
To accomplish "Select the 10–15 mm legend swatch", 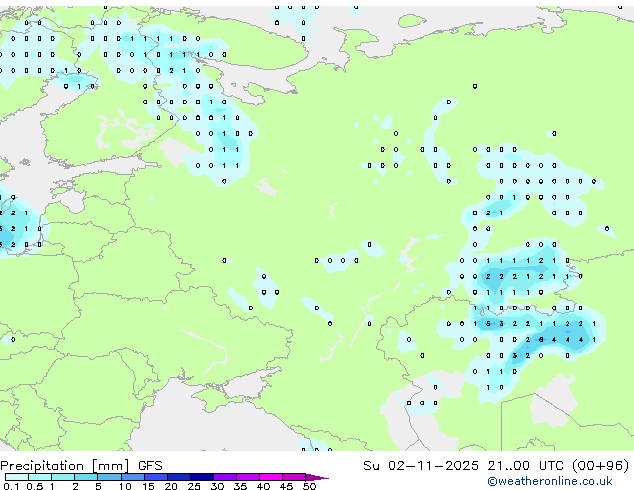I will click(133, 477).
